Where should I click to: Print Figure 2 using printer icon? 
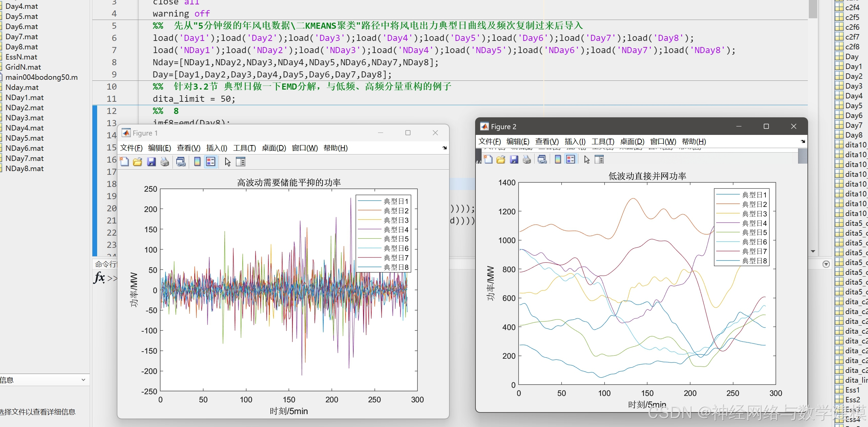pyautogui.click(x=527, y=159)
